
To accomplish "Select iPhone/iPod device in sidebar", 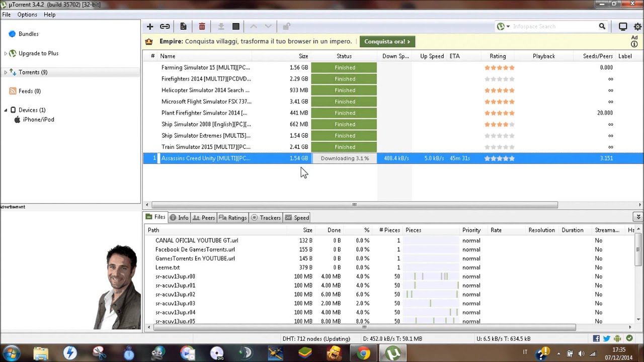I will point(38,120).
